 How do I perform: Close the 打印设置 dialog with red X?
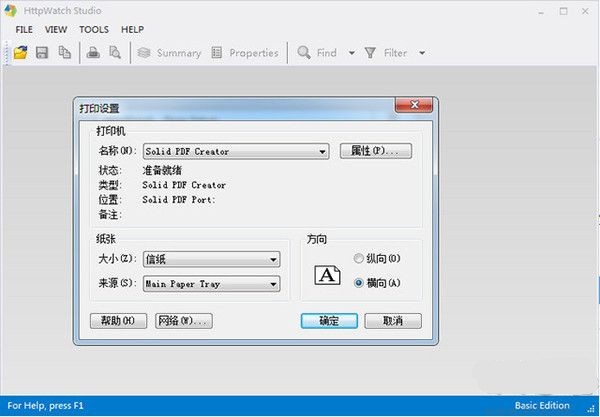(414, 105)
